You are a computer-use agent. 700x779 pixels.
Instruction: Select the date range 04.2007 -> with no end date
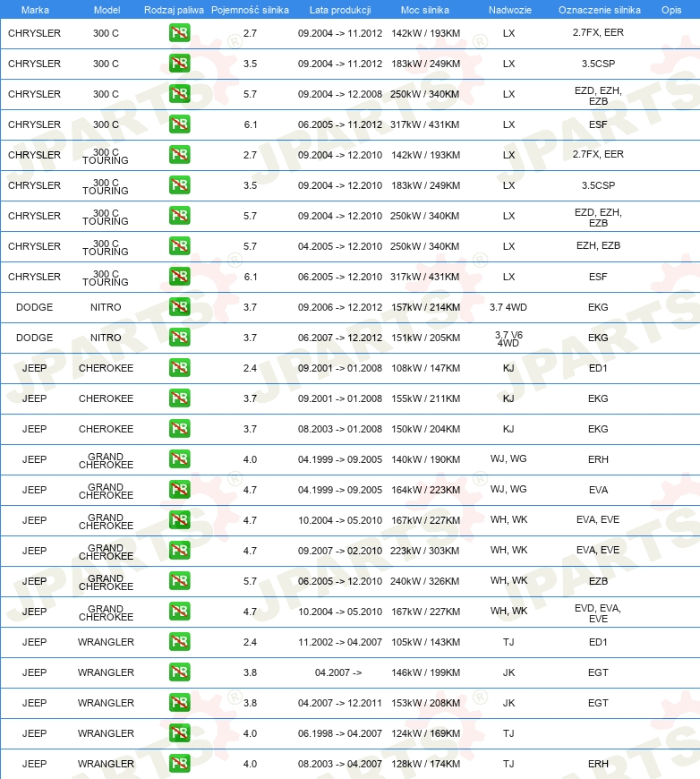pos(338,672)
